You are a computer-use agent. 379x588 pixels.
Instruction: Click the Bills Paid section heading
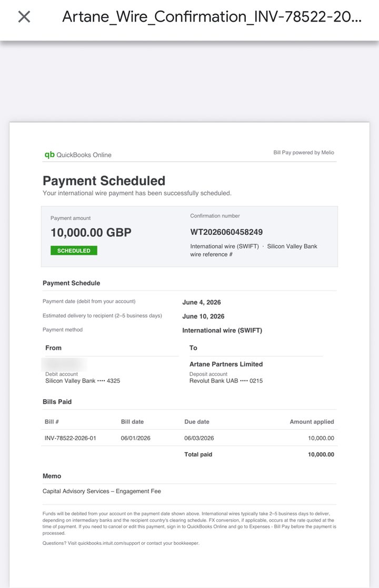(x=57, y=402)
